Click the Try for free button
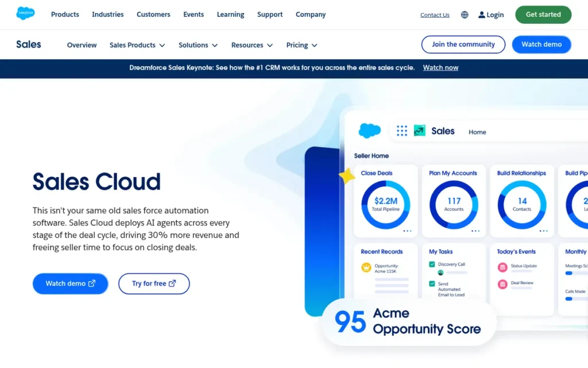 [x=154, y=283]
